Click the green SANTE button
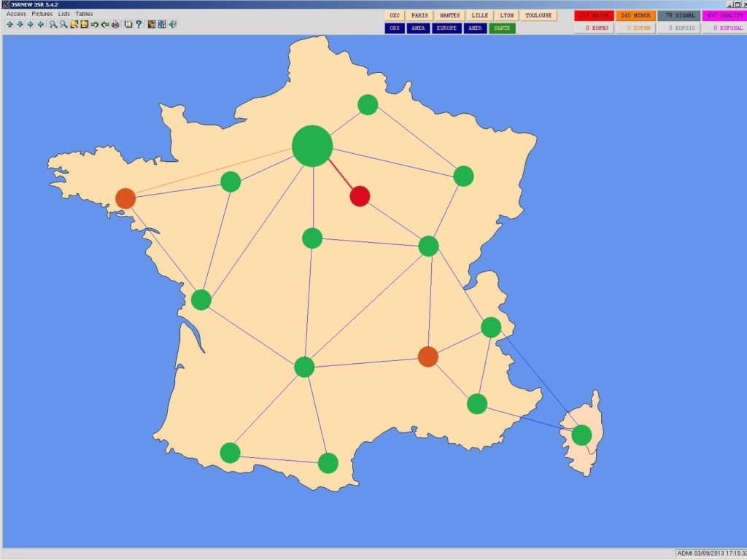Image resolution: width=747 pixels, height=560 pixels. click(502, 28)
